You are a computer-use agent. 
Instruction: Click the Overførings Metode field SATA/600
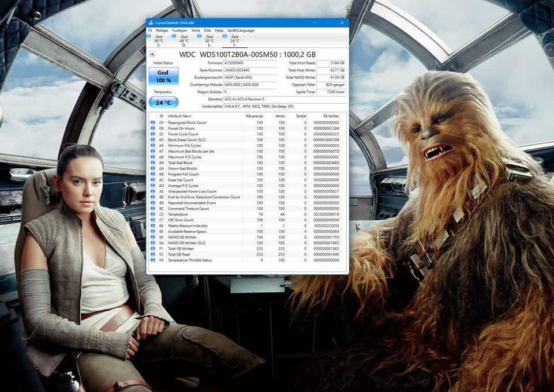click(x=250, y=85)
